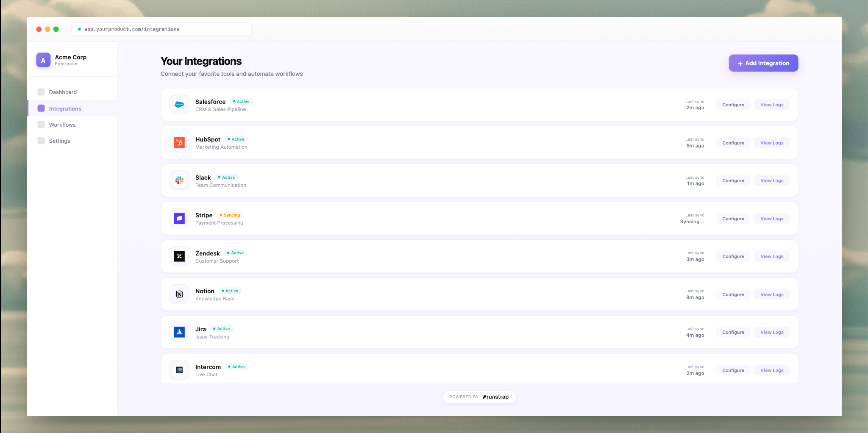This screenshot has height=433, width=868.
Task: Click the Add Integration button
Action: click(x=763, y=63)
